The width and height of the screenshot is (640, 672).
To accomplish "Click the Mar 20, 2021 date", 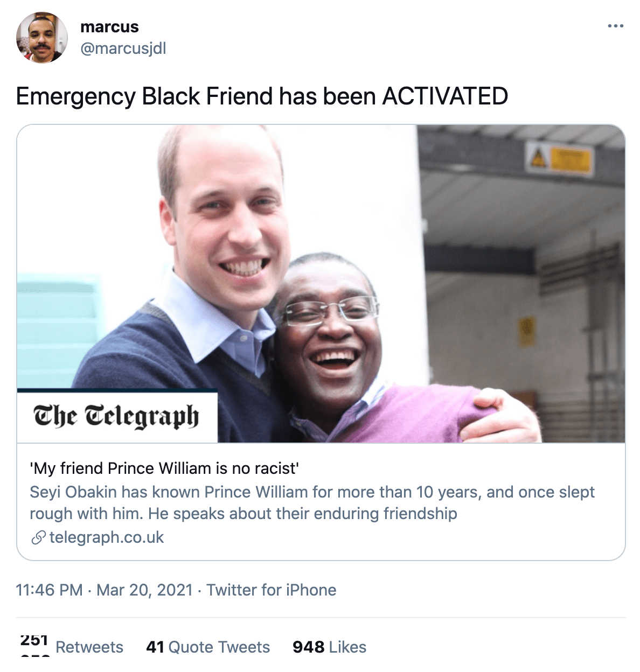I will pyautogui.click(x=144, y=590).
